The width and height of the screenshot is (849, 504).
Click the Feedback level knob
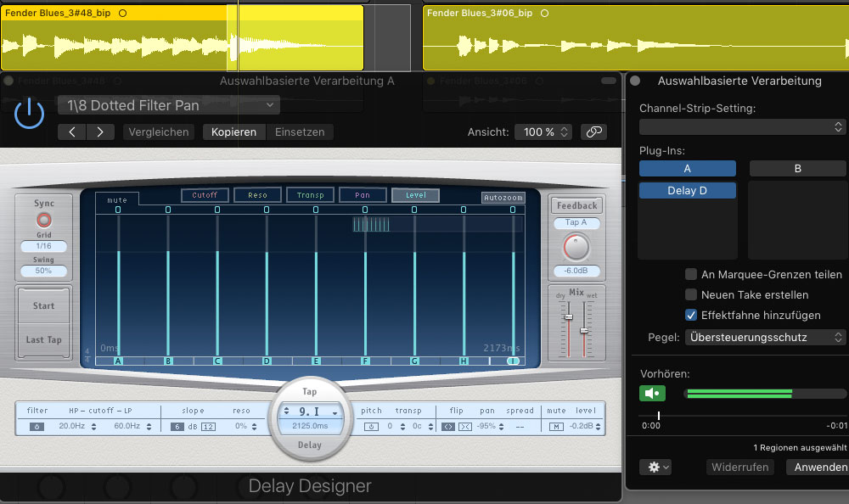[575, 247]
